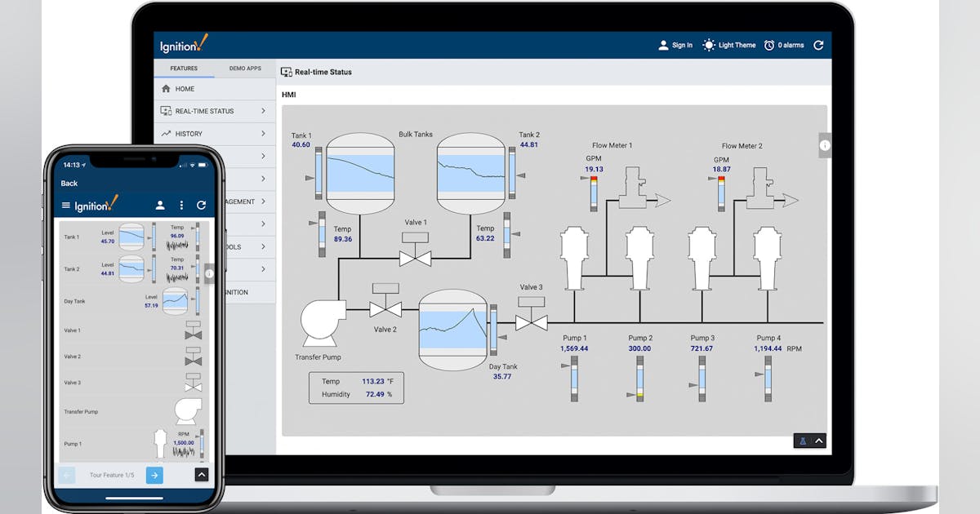The image size is (980, 514).
Task: Click the Sign In person icon
Action: (665, 45)
